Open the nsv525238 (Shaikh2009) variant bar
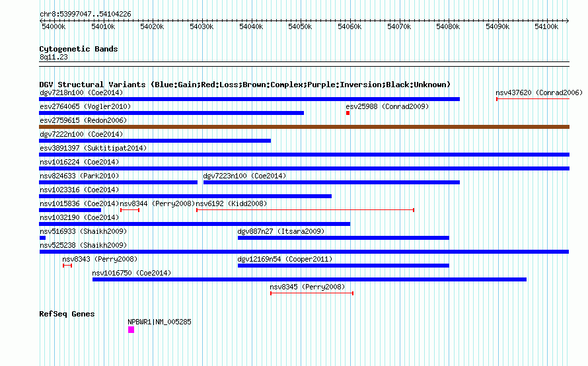This screenshot has height=366, width=588. (304, 252)
